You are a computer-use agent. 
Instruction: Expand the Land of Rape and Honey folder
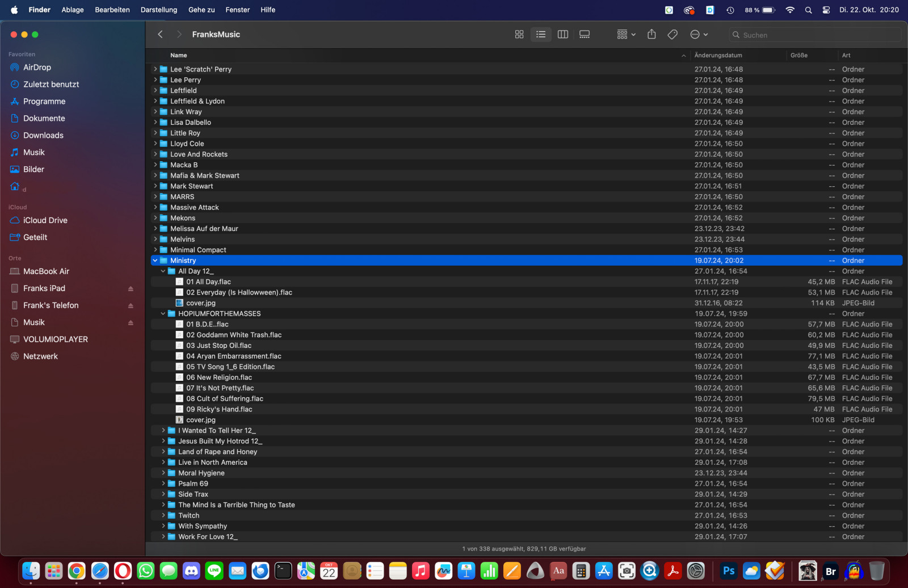(163, 452)
